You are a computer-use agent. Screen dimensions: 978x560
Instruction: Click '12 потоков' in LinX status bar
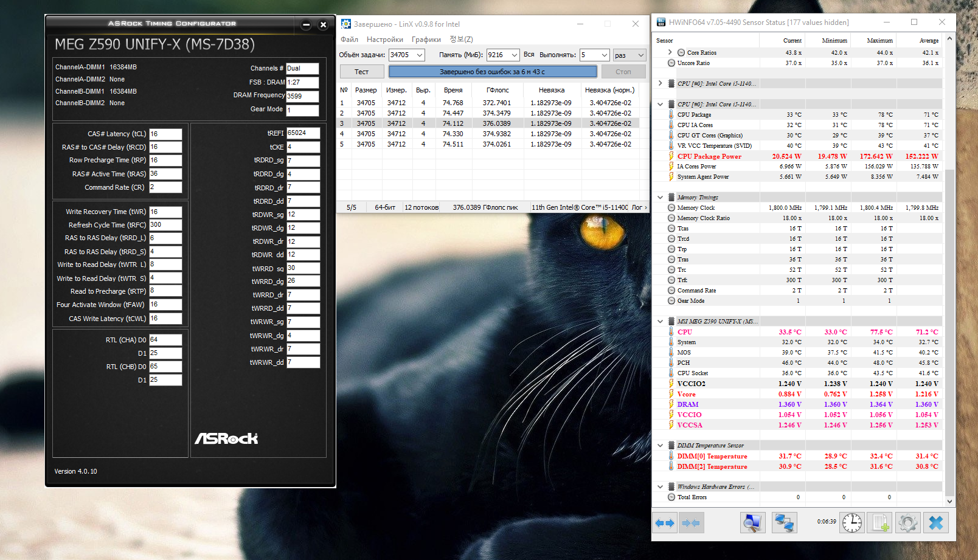[421, 207]
